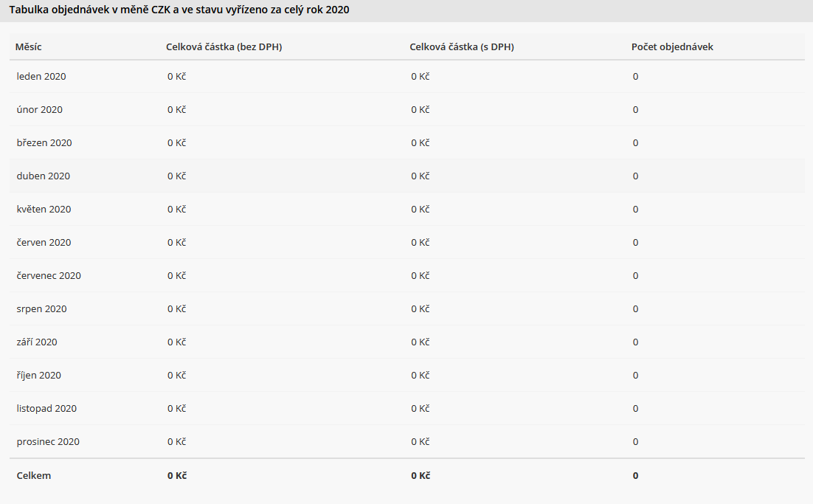Select the 'listopad 2020' row label
The image size is (813, 504).
pos(46,408)
